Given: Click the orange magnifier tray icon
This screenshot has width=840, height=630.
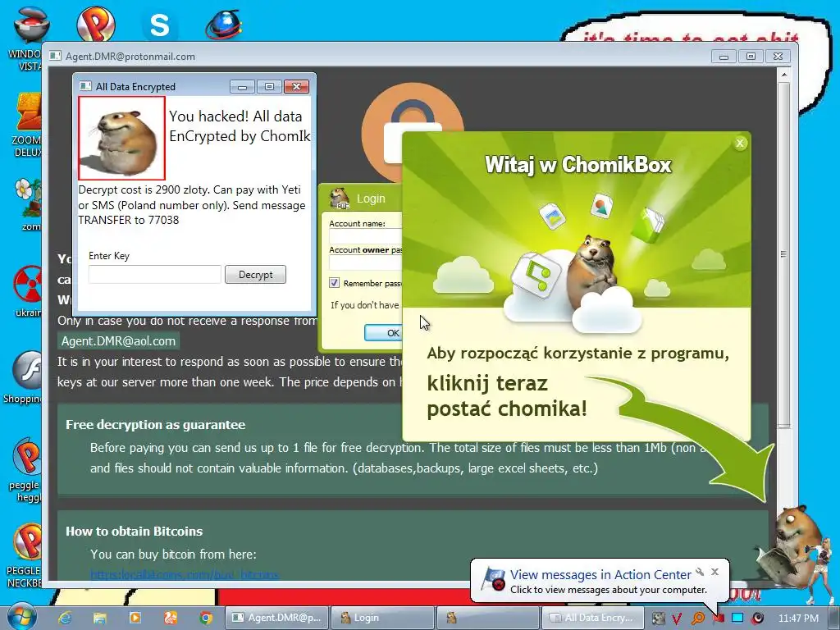Looking at the screenshot, I should pyautogui.click(x=697, y=619).
